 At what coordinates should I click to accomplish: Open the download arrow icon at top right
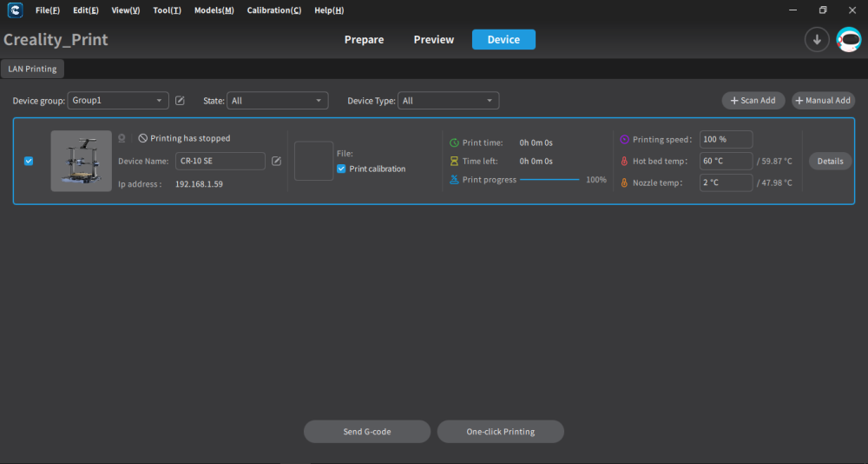(x=817, y=40)
